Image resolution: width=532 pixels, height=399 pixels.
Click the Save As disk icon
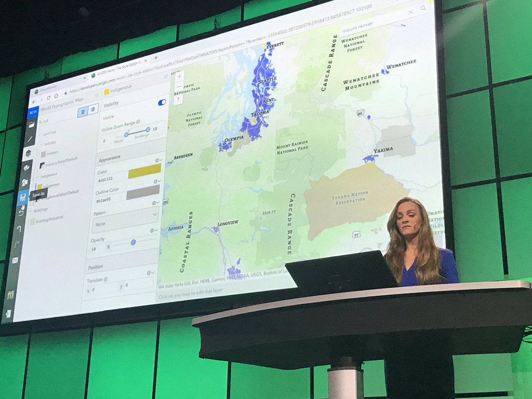23,197
